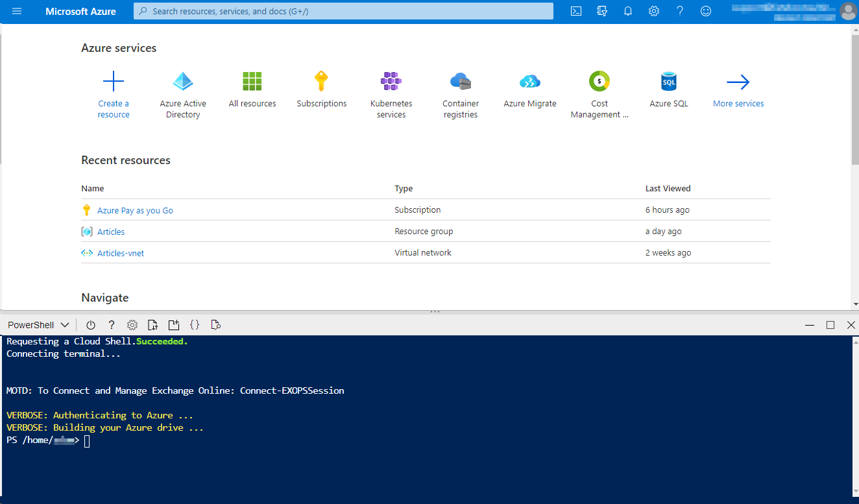
Task: Open the portal hamburger menu
Action: point(17,12)
